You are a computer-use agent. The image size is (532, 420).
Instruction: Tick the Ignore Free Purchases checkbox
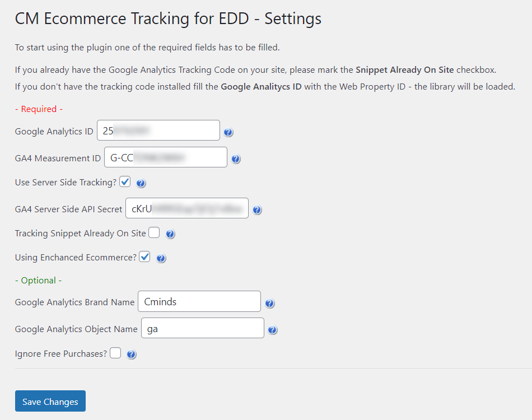coord(115,353)
